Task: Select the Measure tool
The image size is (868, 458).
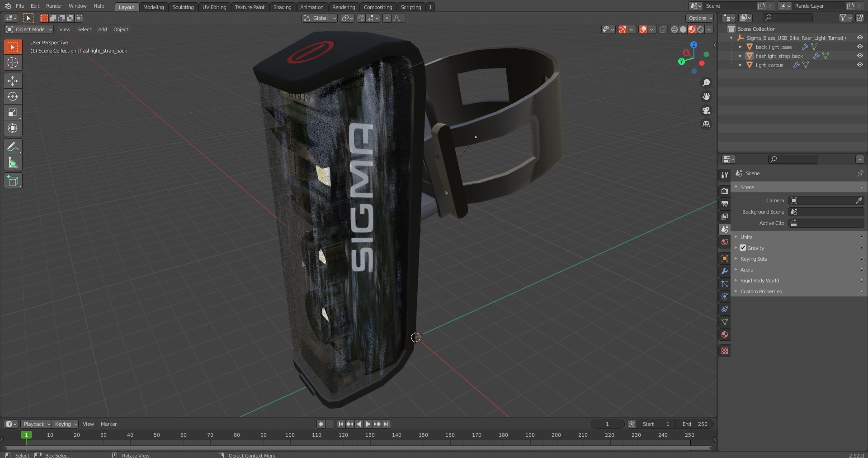Action: click(13, 162)
